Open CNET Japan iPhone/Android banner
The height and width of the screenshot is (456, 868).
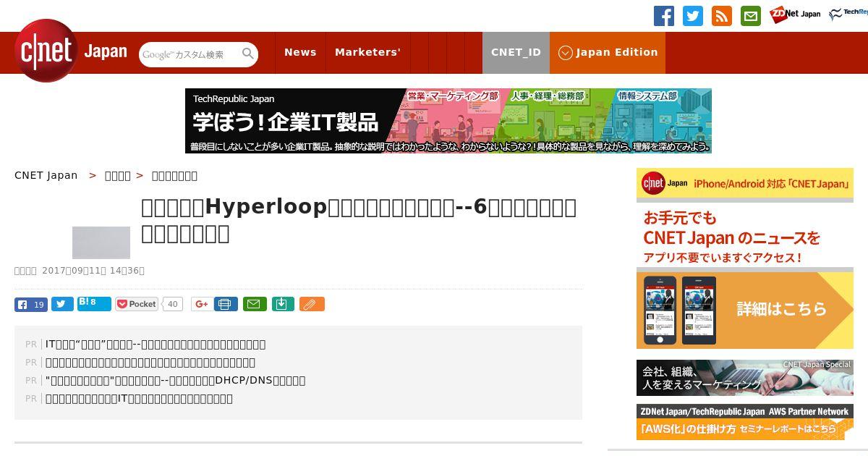click(745, 258)
